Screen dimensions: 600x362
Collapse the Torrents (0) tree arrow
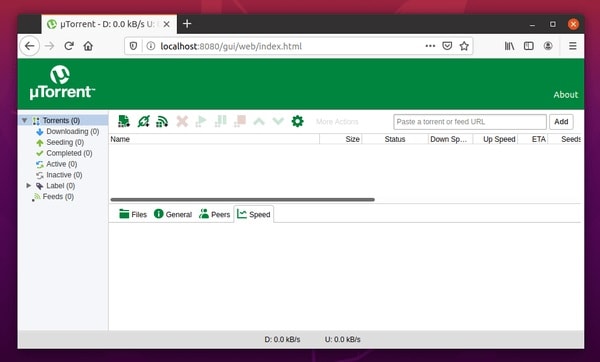[24, 121]
